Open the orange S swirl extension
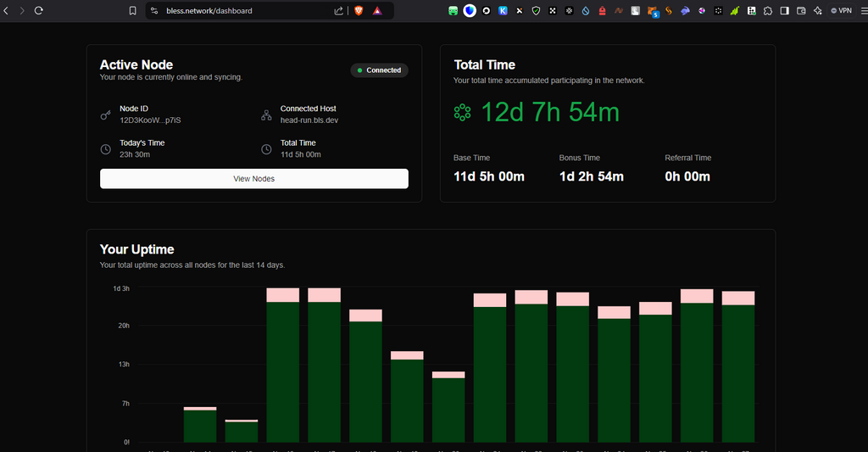 click(669, 10)
